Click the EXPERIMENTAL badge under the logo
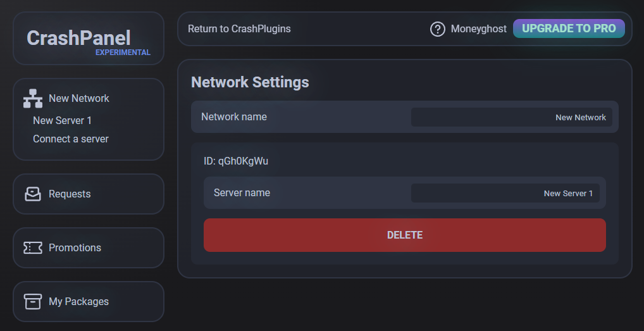644x331 pixels. pyautogui.click(x=123, y=53)
